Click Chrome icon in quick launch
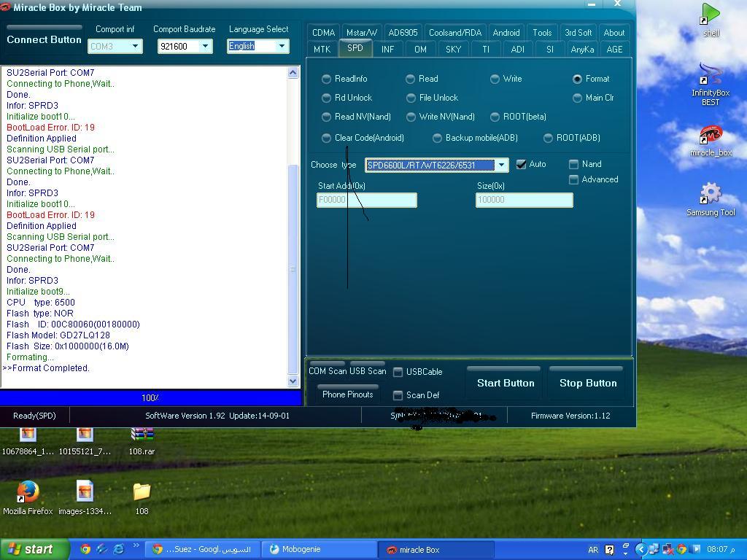747x560 pixels. 85,549
